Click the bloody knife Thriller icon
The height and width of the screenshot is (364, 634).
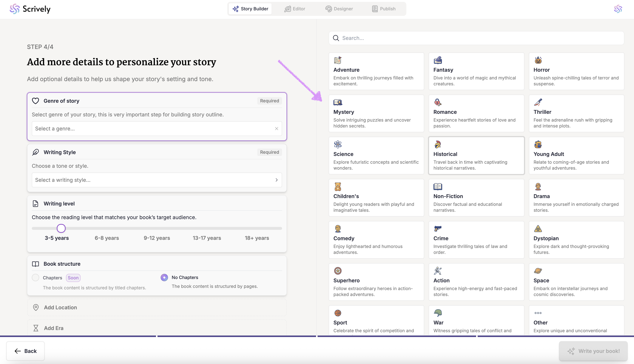tap(538, 102)
